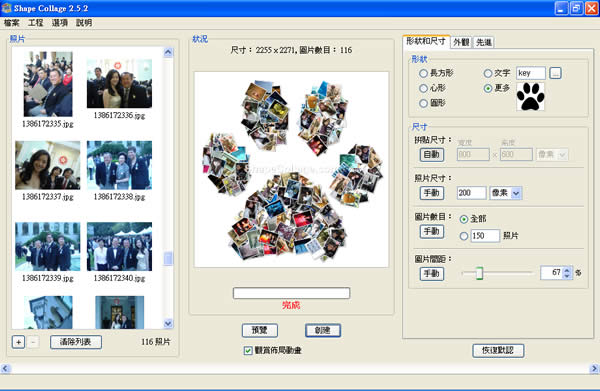Click the 手動 button under 照片尺寸
600x391 pixels.
click(x=432, y=193)
